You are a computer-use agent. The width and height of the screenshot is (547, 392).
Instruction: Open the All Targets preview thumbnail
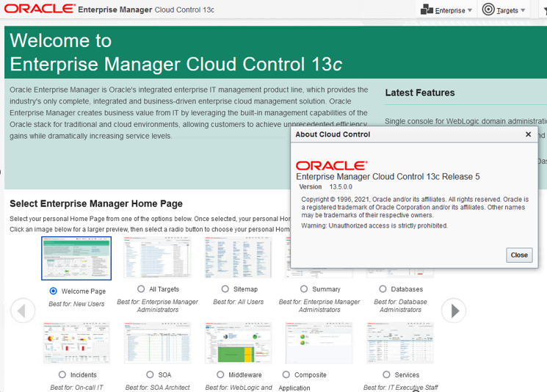click(157, 258)
